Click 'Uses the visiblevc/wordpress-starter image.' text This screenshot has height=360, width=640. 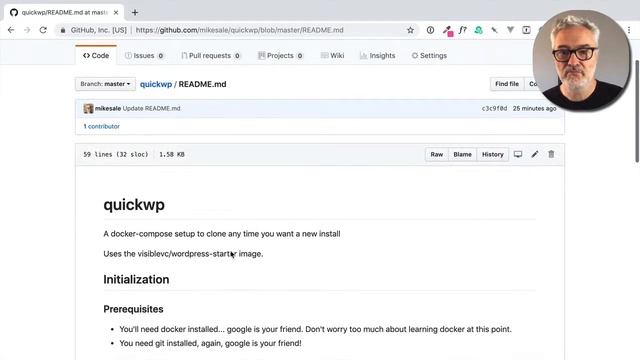click(183, 254)
